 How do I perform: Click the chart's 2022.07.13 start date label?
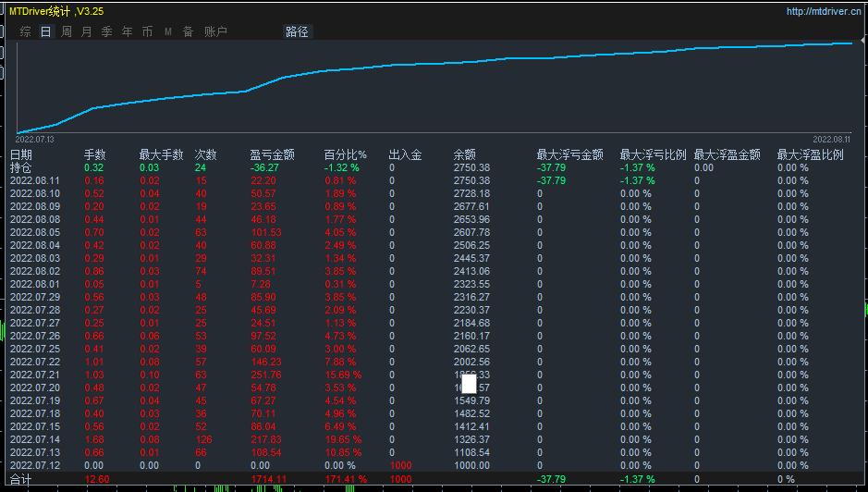pyautogui.click(x=34, y=140)
